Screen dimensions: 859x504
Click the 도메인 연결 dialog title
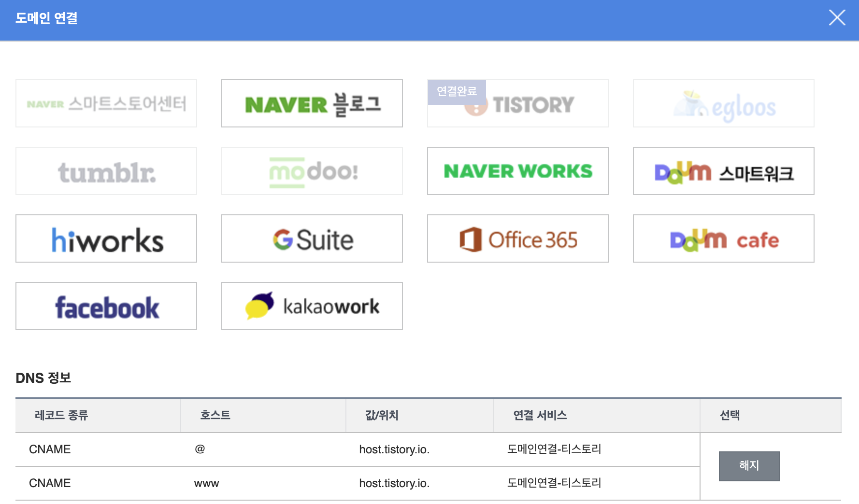46,18
